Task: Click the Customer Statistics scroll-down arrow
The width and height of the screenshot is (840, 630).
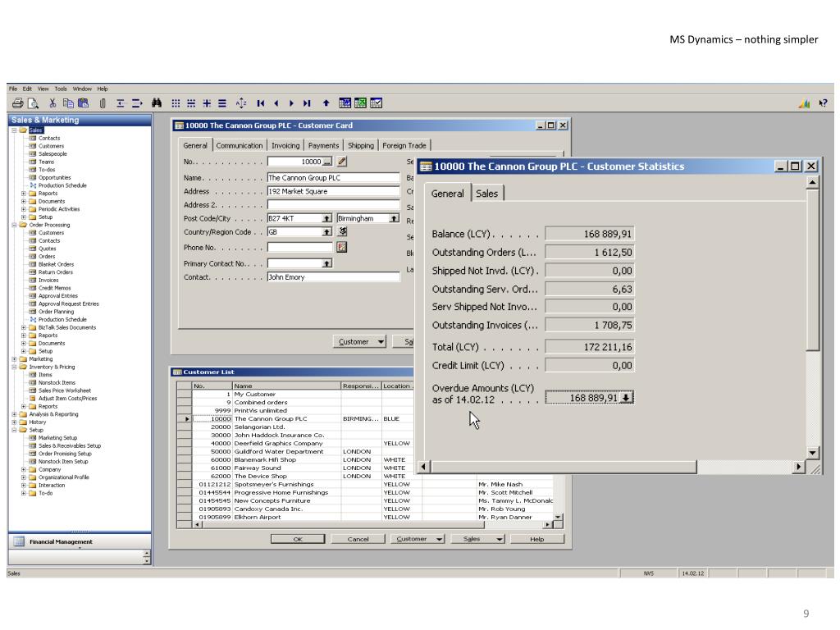Action: tap(813, 453)
